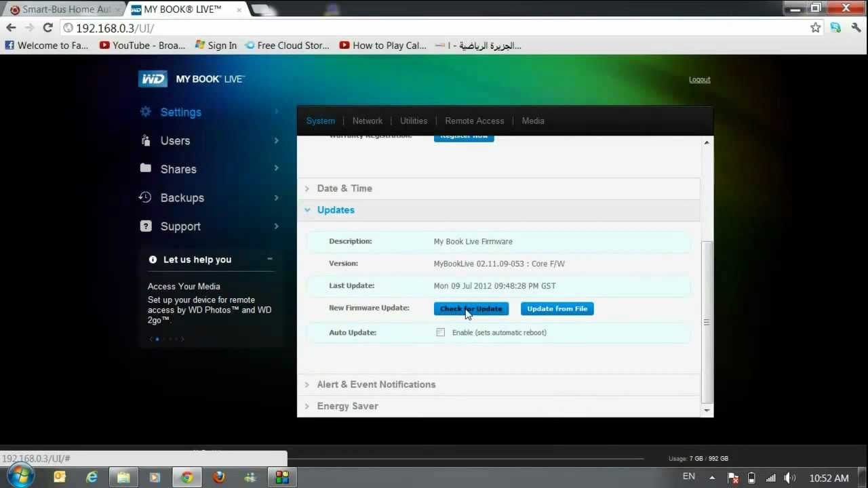
Task: Open Windows Explorer from taskbar
Action: click(x=123, y=477)
